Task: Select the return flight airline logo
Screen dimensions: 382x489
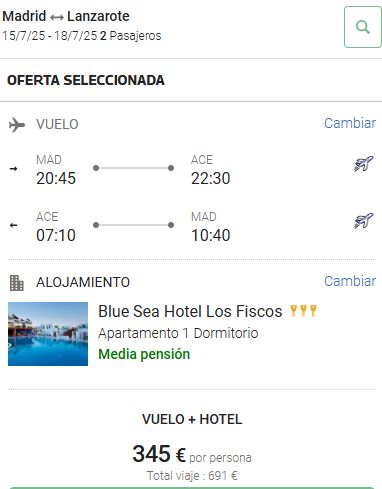Action: [363, 221]
